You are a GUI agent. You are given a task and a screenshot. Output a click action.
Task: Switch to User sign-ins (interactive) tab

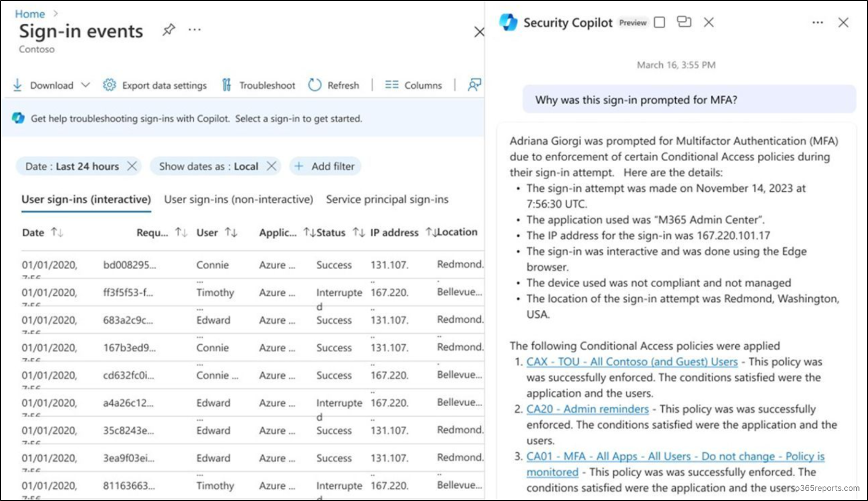[x=86, y=200]
